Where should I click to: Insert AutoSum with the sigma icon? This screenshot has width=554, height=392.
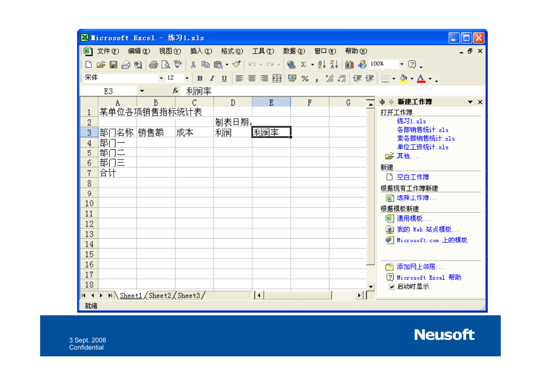click(303, 65)
